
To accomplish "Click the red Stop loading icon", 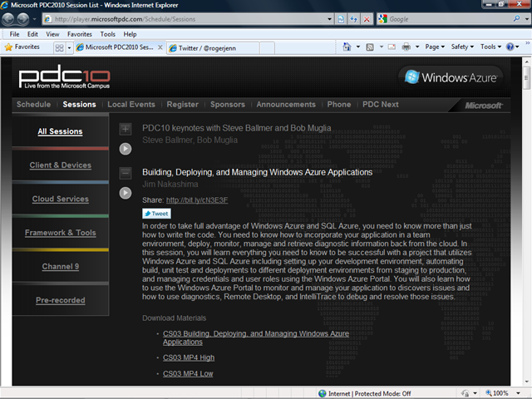I will tap(367, 19).
